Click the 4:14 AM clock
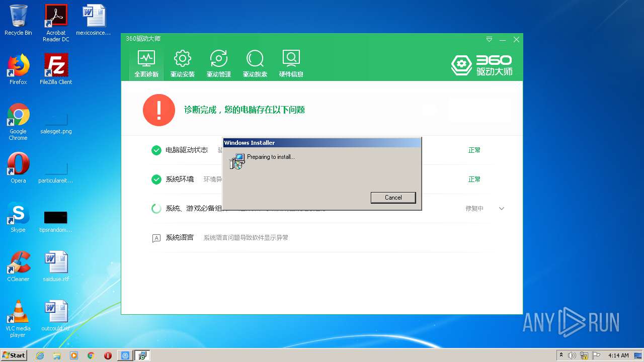Viewport: 644px width, 362px height. [x=618, y=355]
